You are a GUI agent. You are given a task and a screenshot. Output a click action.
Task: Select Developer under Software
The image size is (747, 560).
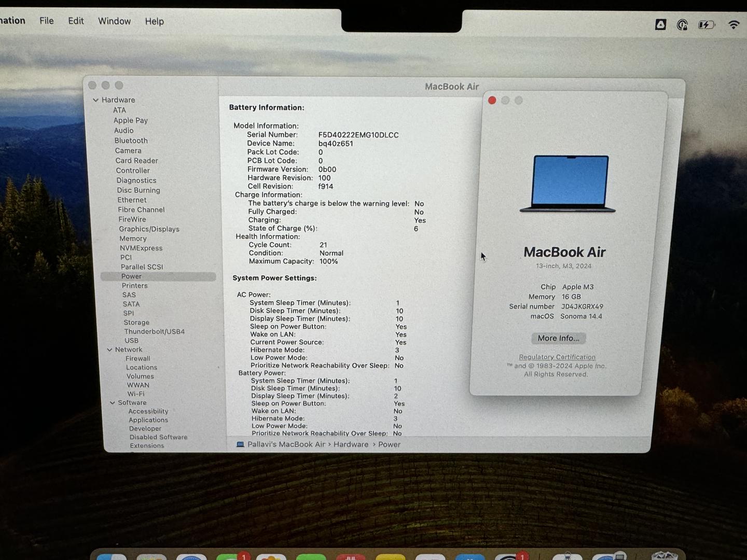[145, 429]
